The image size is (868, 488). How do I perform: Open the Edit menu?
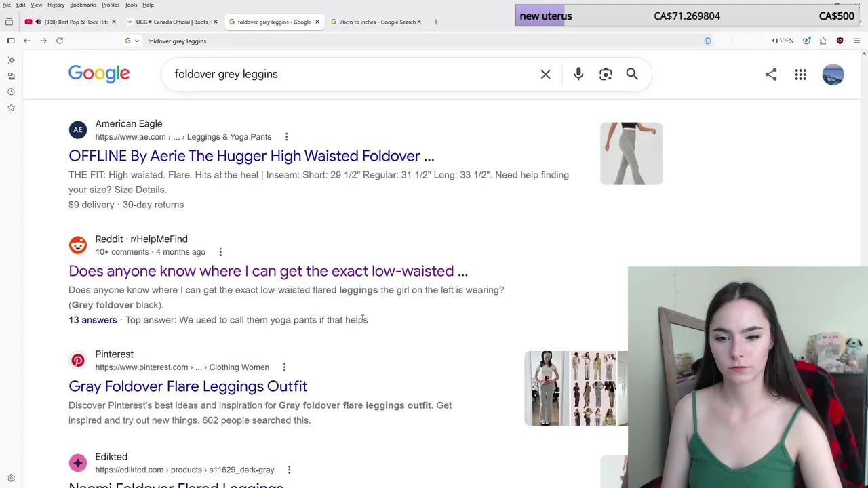[21, 5]
